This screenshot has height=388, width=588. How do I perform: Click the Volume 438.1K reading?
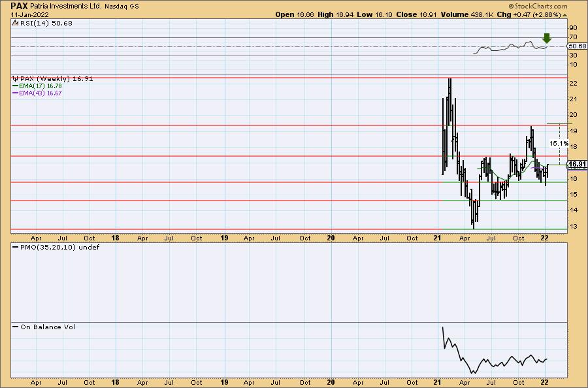[468, 14]
